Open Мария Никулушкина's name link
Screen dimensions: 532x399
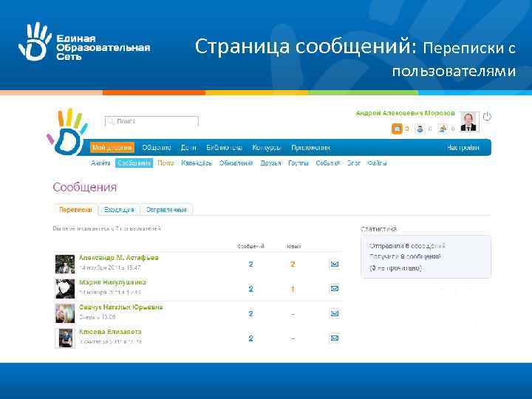pos(112,282)
